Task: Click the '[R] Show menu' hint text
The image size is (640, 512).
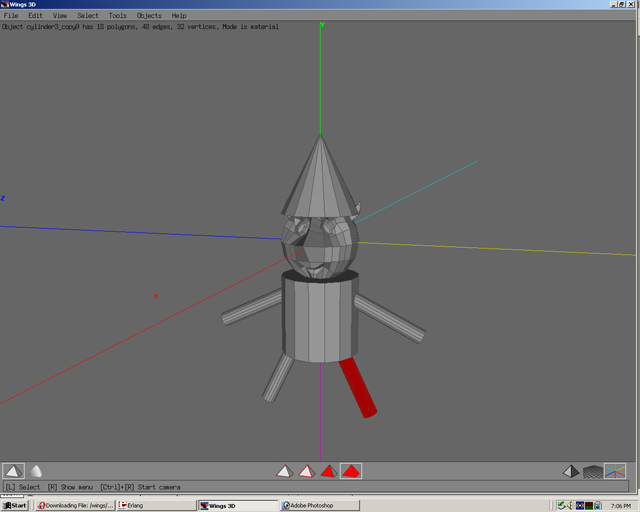Action: tap(70, 487)
